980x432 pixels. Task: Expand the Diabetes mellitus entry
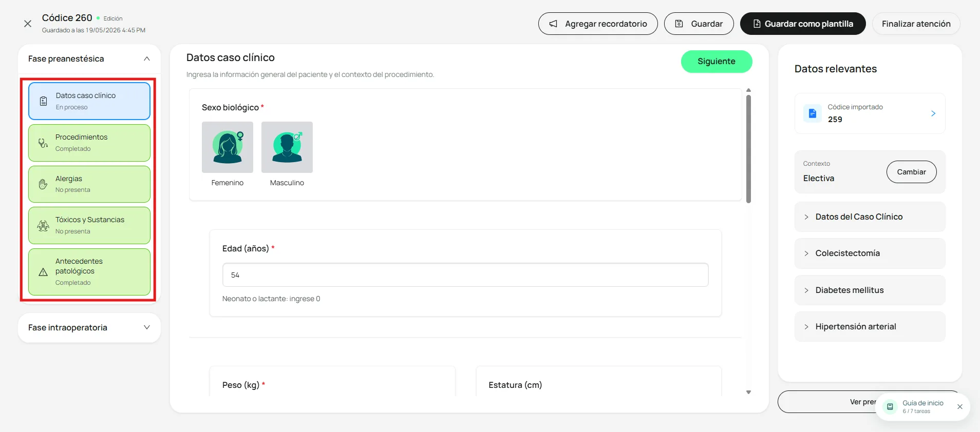click(870, 290)
